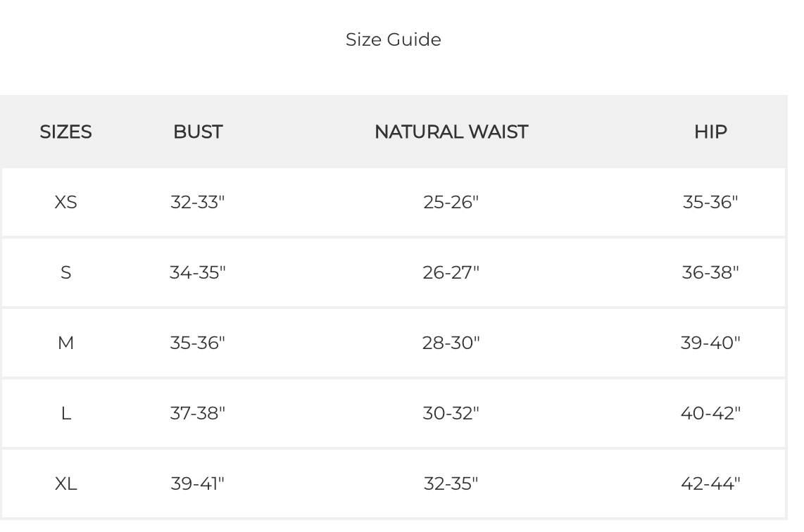This screenshot has width=804, height=532.
Task: Select the SIZES column header
Action: point(65,132)
